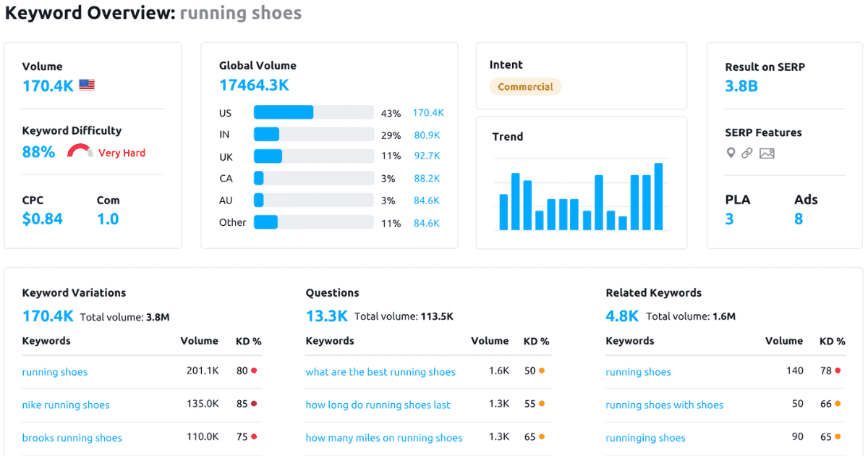Open Keyword Variations 170.4K total
This screenshot has width=868, height=456.
48,316
